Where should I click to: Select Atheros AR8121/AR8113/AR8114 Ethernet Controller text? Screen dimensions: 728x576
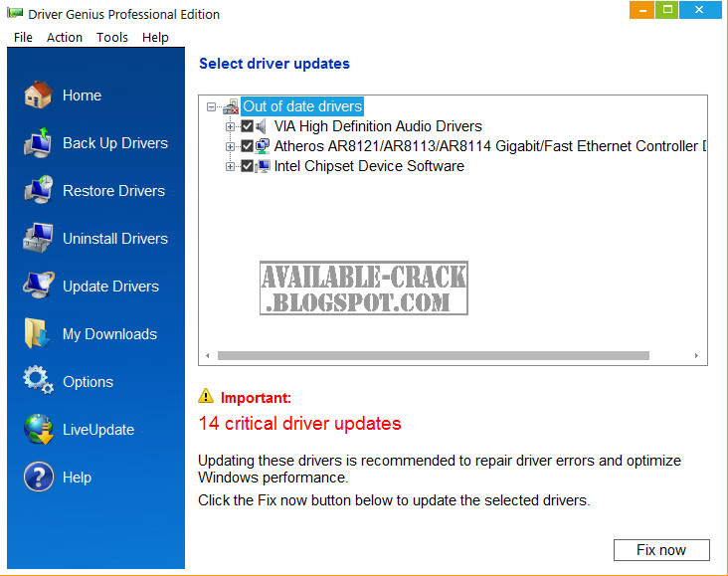pyautogui.click(x=490, y=146)
